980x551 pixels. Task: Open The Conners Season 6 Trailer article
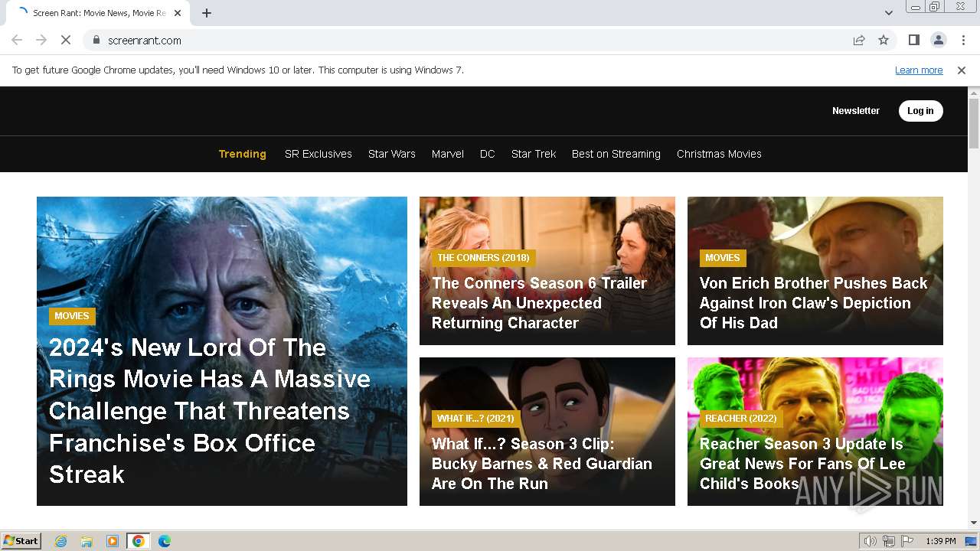click(x=539, y=303)
